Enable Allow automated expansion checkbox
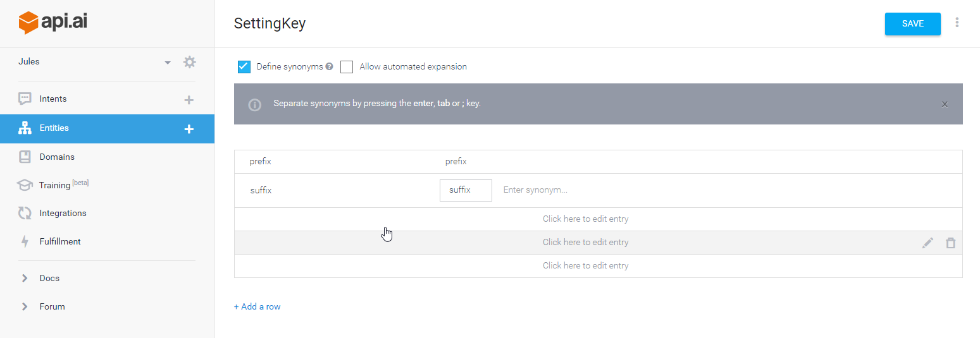 [x=347, y=67]
